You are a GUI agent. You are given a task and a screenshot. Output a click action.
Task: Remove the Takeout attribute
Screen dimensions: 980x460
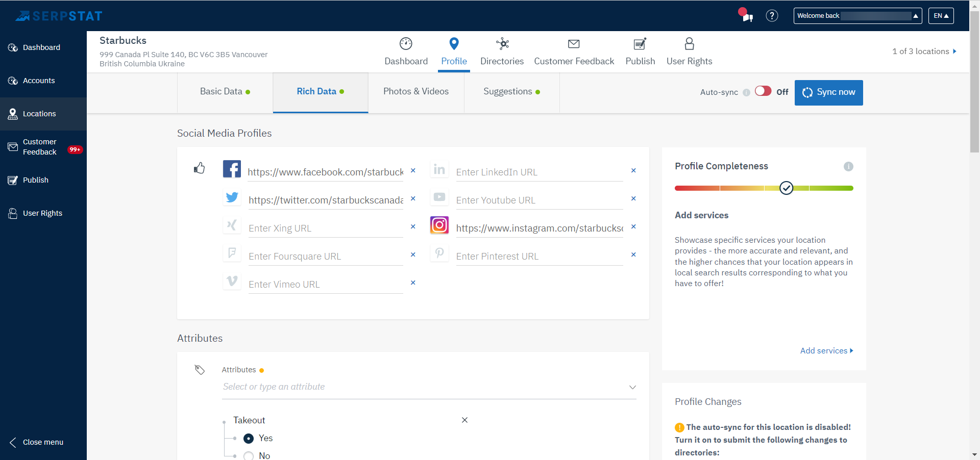point(464,420)
